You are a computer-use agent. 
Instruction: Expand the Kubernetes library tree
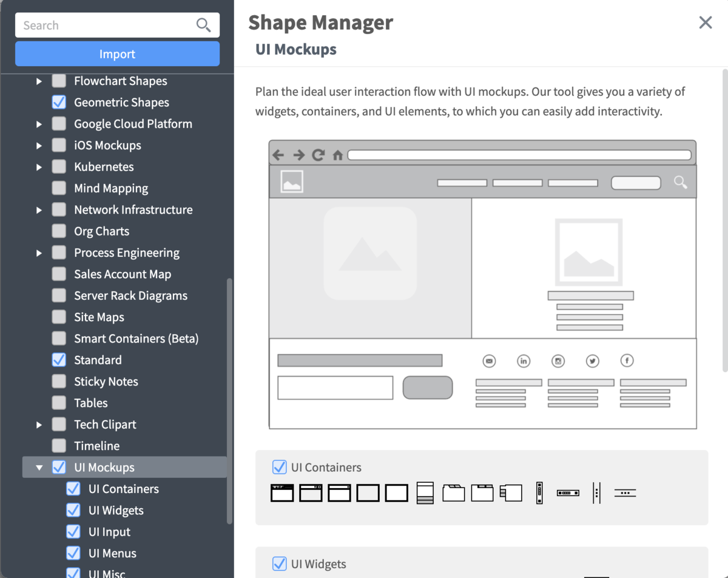click(39, 167)
